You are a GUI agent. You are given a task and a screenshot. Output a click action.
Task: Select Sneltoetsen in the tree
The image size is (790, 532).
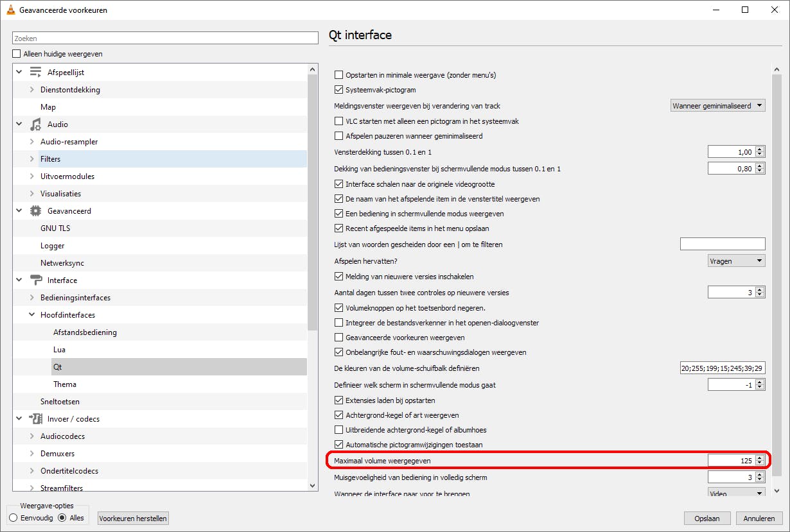click(x=60, y=402)
